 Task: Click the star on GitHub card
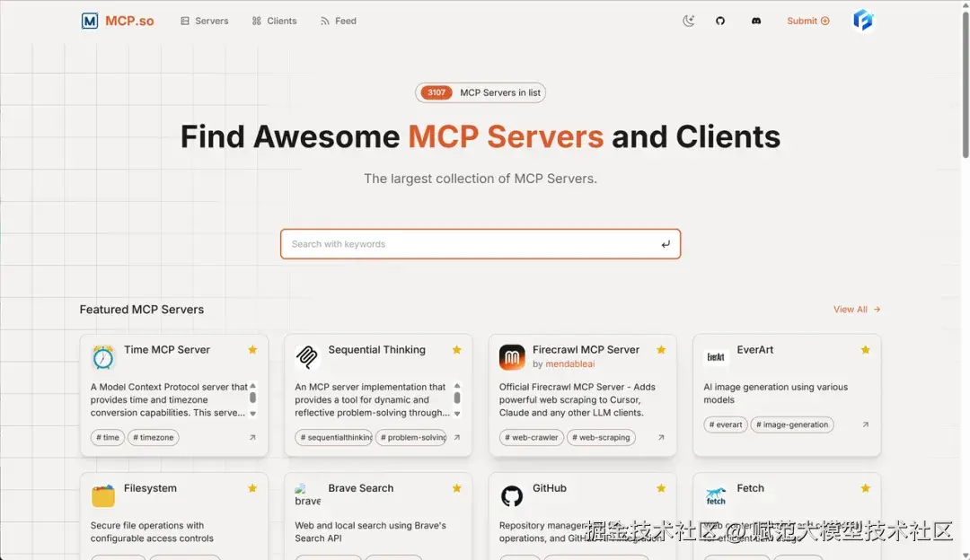661,488
